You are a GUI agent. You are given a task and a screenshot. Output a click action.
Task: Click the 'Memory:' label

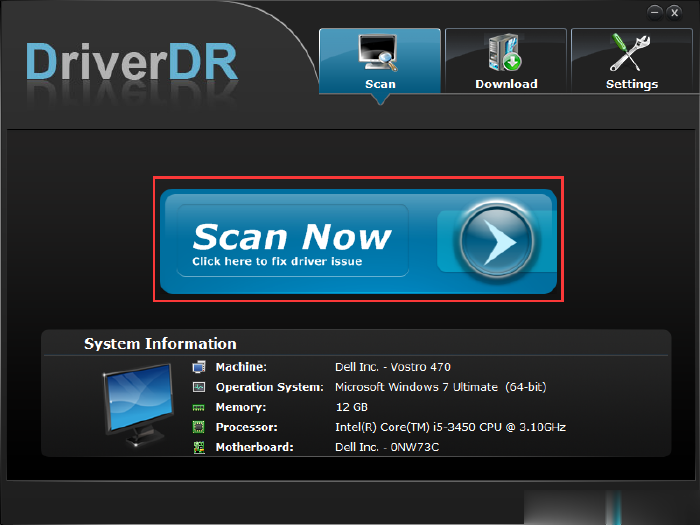(241, 407)
